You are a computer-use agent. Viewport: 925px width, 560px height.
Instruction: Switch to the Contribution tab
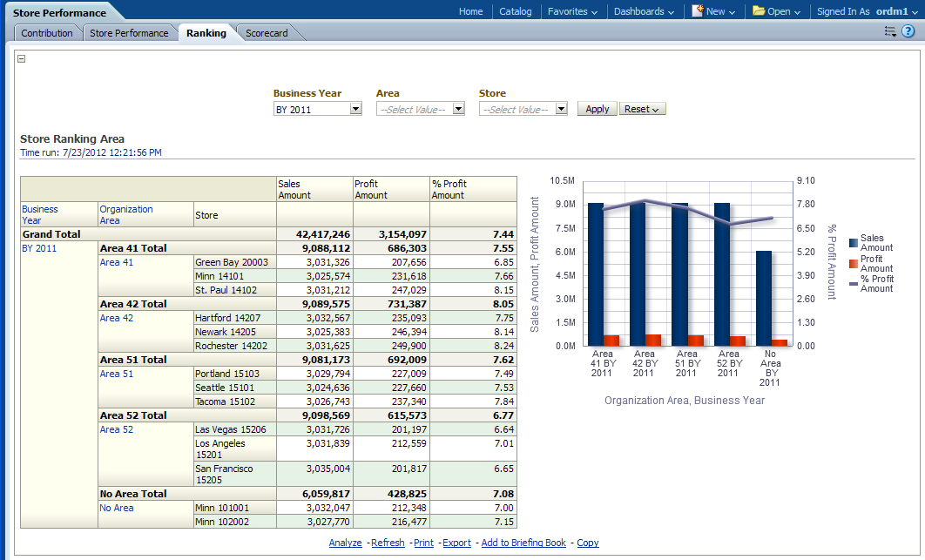click(x=47, y=33)
